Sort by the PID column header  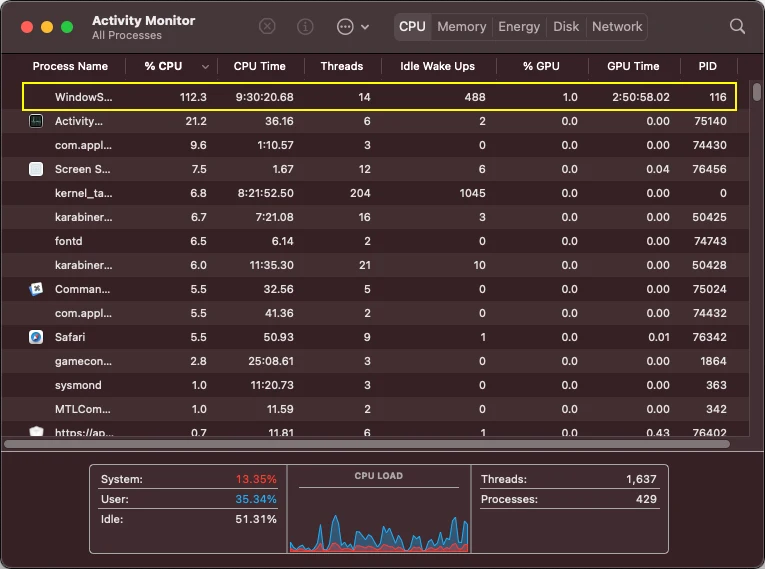(x=707, y=66)
